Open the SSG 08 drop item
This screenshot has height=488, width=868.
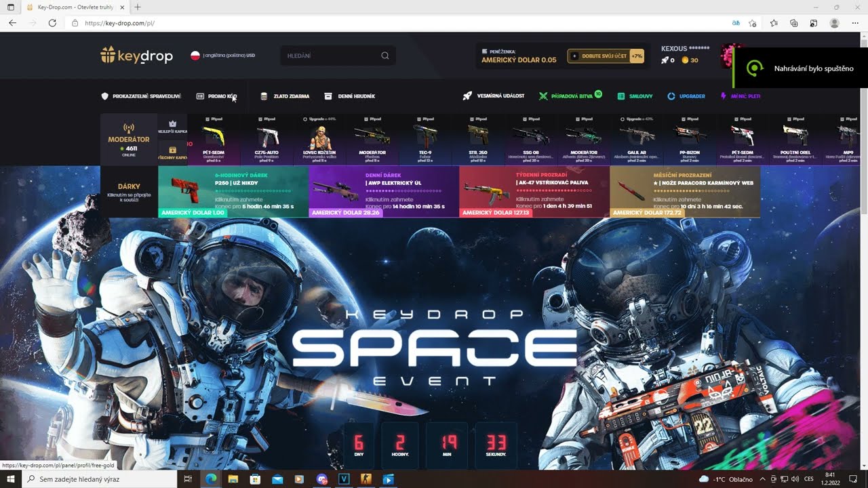531,139
